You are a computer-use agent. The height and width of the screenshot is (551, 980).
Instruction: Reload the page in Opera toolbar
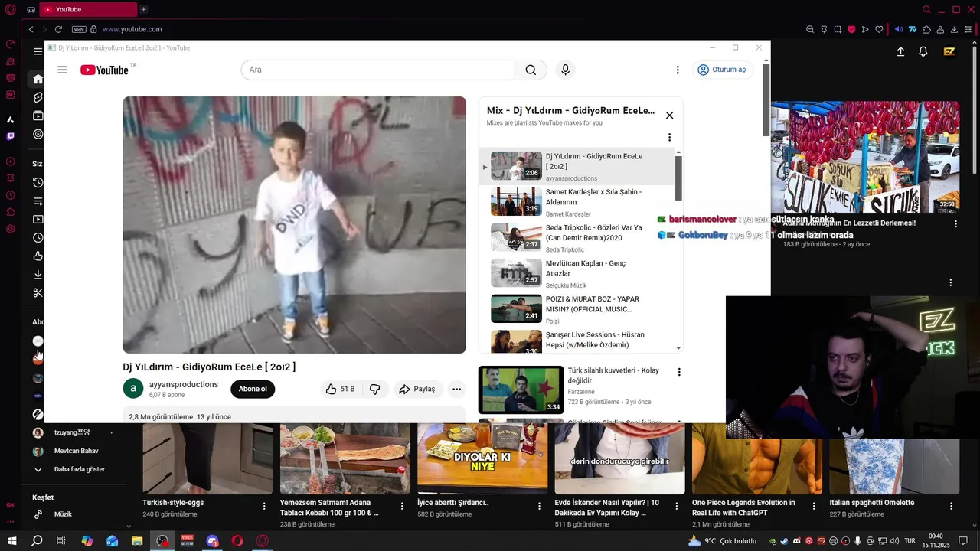pyautogui.click(x=58, y=29)
